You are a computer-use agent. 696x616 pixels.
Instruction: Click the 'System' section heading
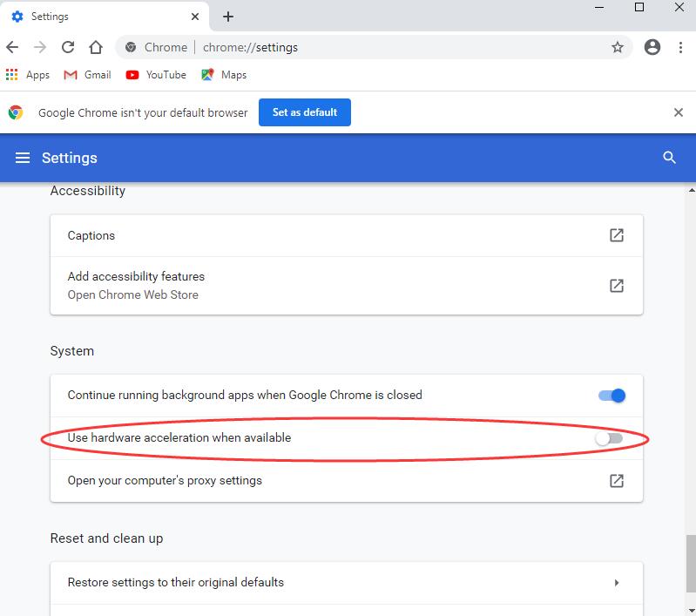coord(72,351)
